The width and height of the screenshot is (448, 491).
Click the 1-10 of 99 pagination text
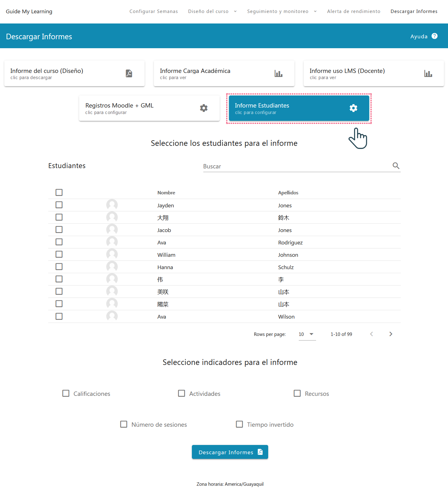point(341,334)
